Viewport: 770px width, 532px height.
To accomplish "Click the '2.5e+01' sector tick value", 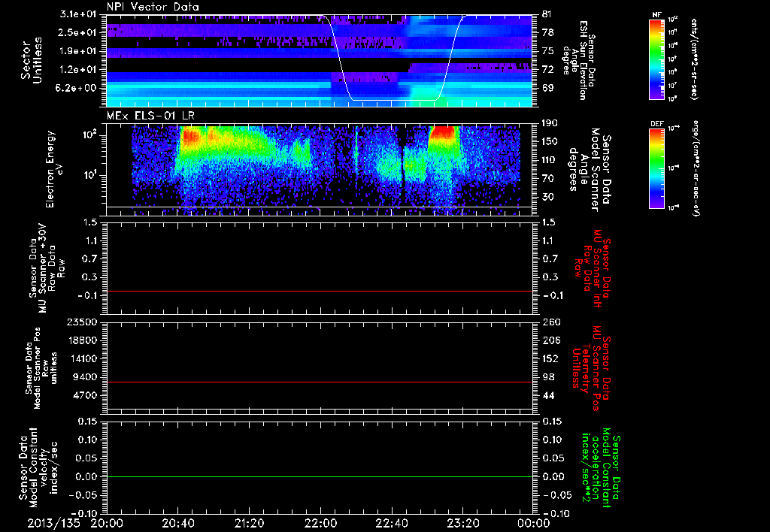I will [78, 32].
